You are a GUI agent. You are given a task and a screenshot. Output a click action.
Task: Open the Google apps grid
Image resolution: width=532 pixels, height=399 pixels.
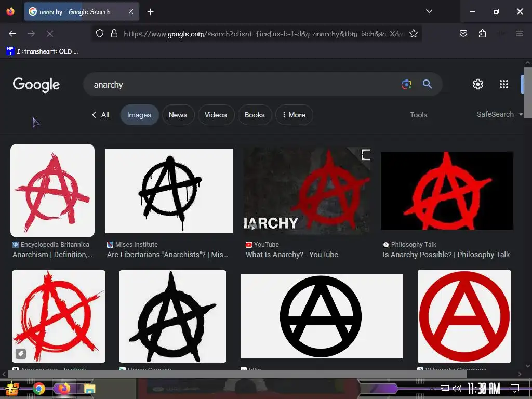(x=504, y=84)
